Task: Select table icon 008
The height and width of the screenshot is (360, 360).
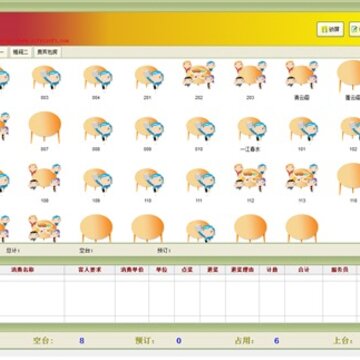Action: [x=97, y=129]
